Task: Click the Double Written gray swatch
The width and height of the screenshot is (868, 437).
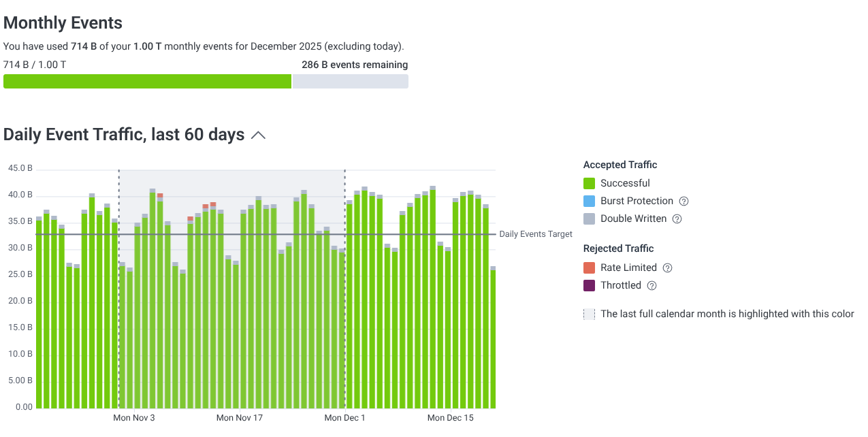Action: [590, 219]
